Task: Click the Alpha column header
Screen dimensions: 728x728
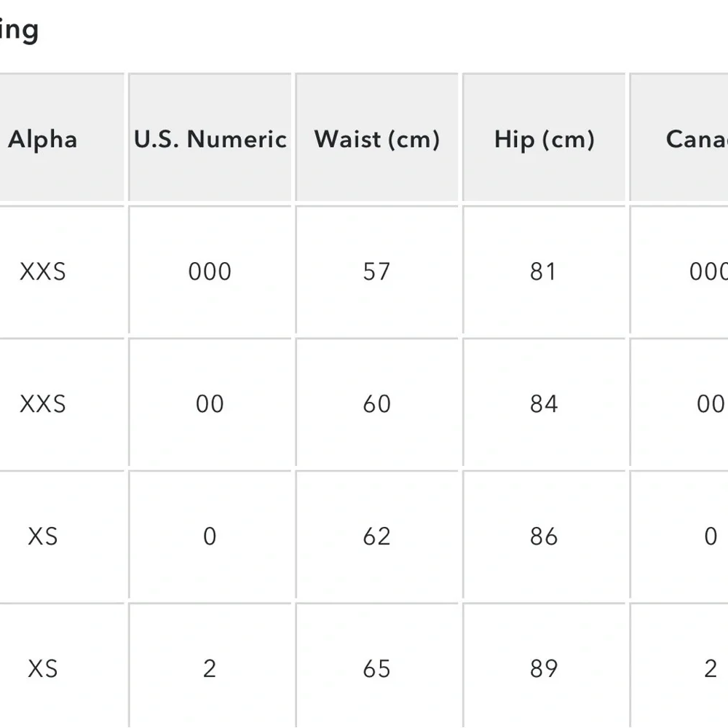Action: [62, 138]
